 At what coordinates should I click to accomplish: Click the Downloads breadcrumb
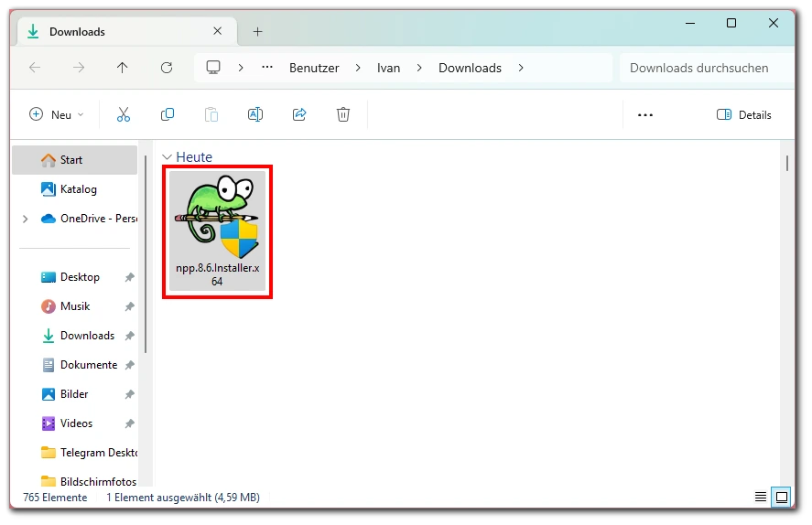coord(470,68)
